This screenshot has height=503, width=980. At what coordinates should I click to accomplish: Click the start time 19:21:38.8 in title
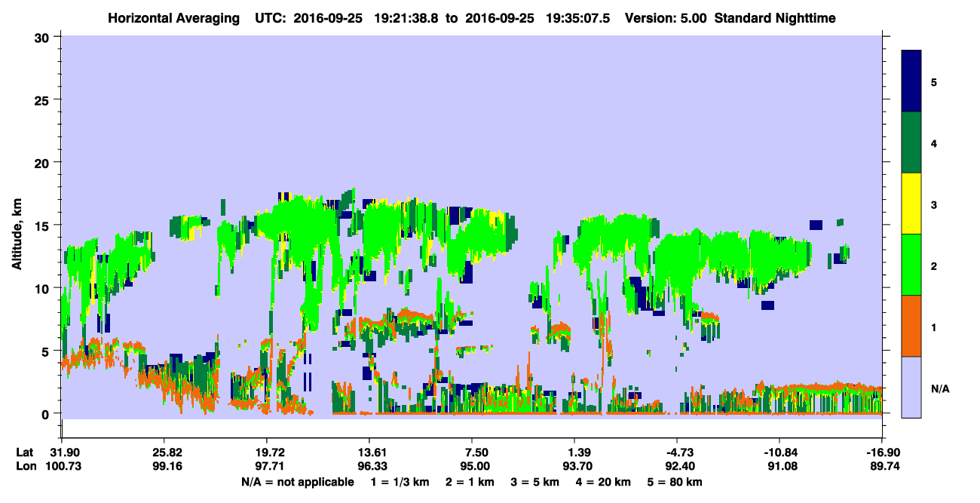pyautogui.click(x=408, y=18)
